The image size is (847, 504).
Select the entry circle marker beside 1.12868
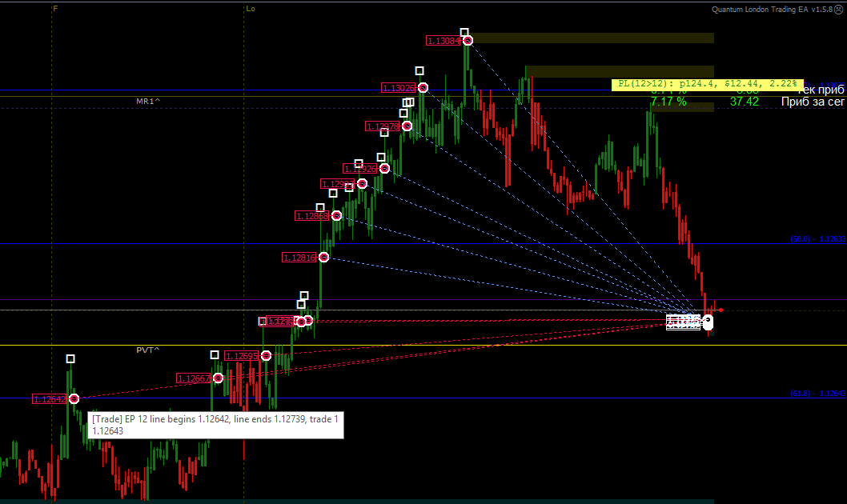click(x=336, y=216)
